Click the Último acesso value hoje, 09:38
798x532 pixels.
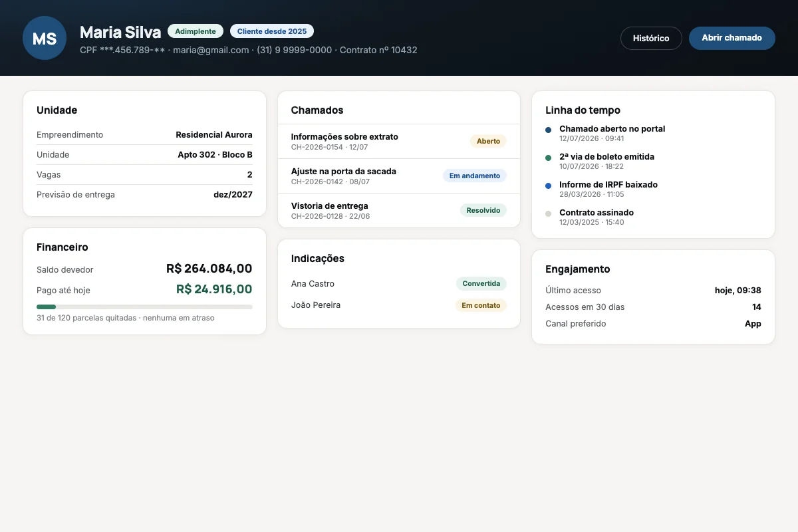pos(738,290)
